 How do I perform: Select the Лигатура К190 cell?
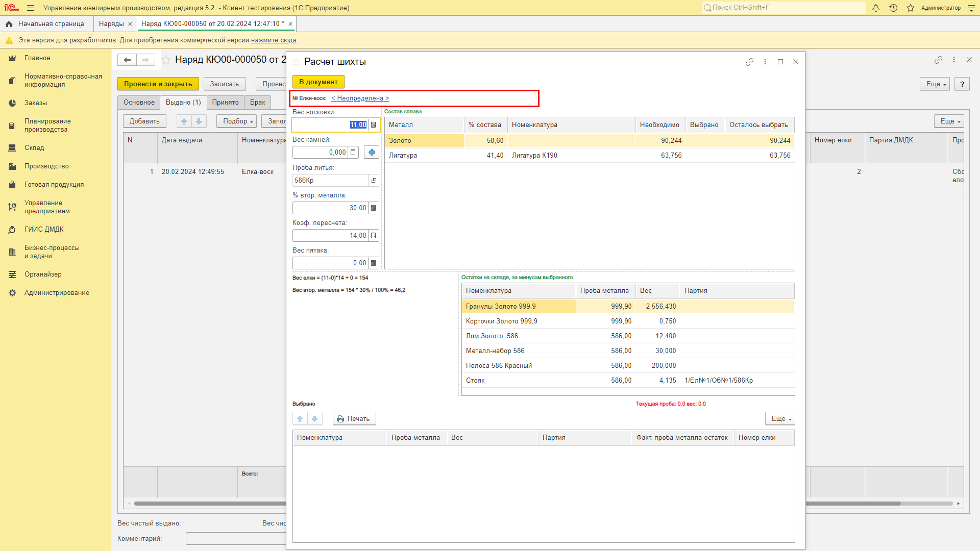point(572,156)
